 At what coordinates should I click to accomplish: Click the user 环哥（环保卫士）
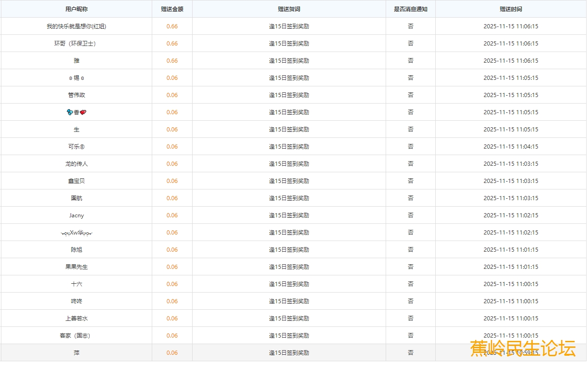(x=76, y=44)
